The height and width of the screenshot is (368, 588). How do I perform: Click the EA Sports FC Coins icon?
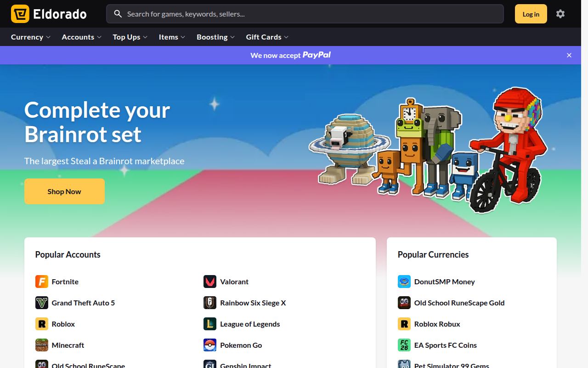click(404, 345)
